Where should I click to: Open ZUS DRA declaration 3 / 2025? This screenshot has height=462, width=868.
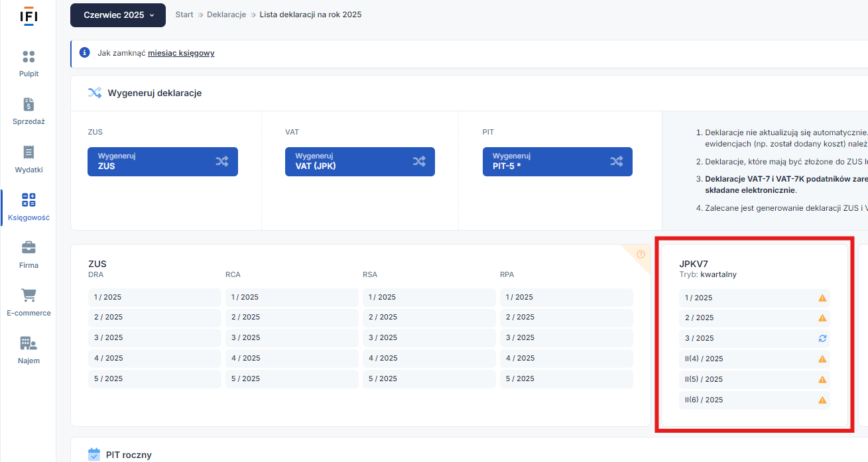[154, 337]
